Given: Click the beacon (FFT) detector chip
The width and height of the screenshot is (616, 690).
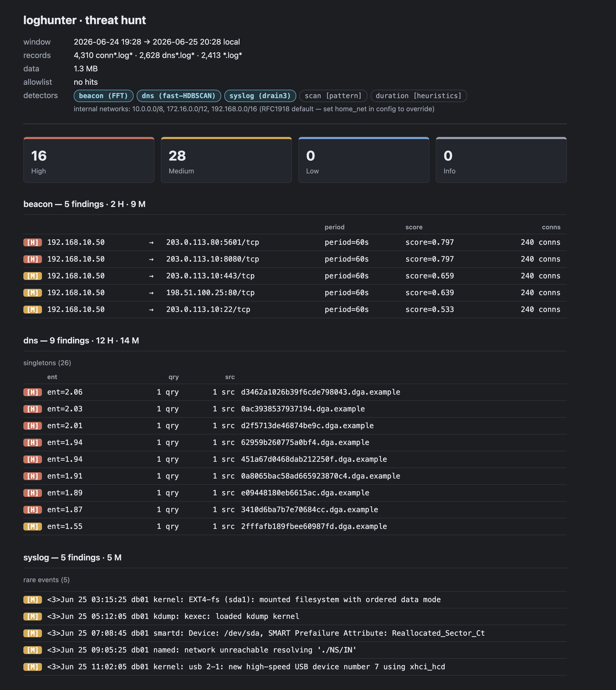Looking at the screenshot, I should (104, 96).
